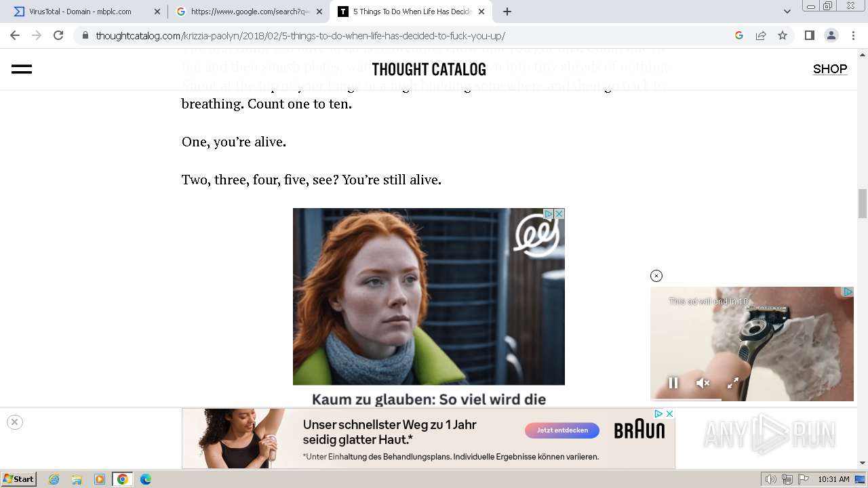Image resolution: width=868 pixels, height=488 pixels.
Task: Click 'Jetzt entdecken' Braun button
Action: click(562, 430)
